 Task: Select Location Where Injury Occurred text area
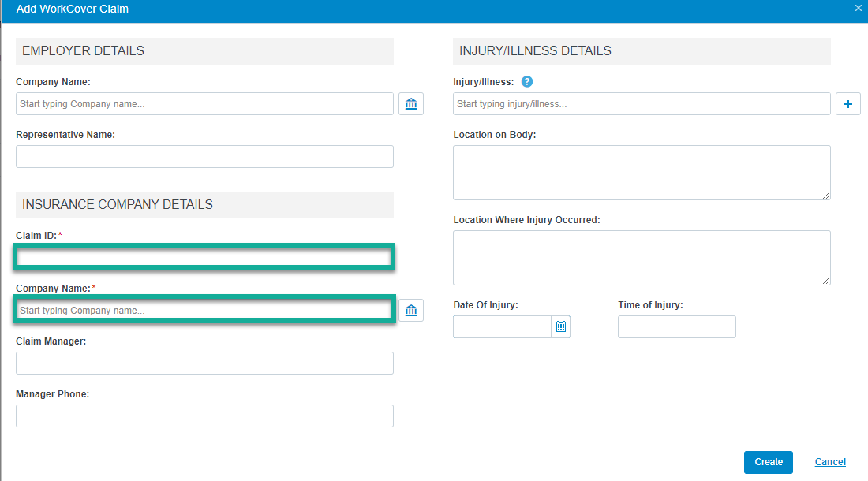pyautogui.click(x=642, y=258)
